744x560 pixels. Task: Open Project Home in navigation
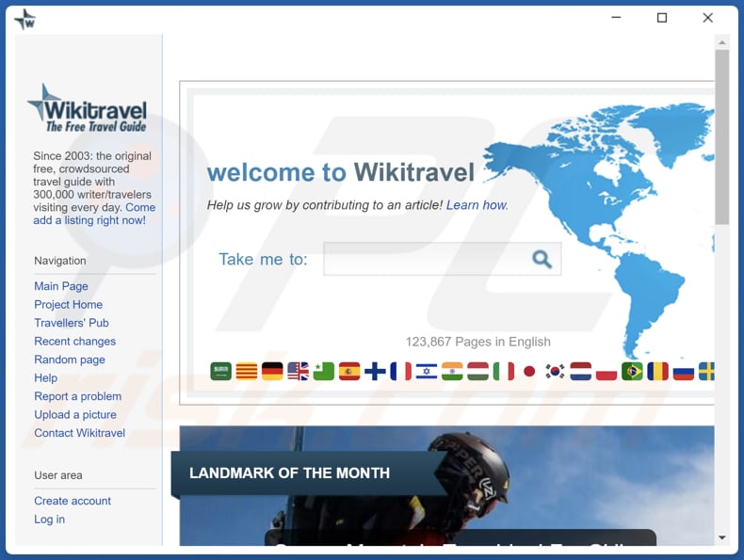click(69, 304)
